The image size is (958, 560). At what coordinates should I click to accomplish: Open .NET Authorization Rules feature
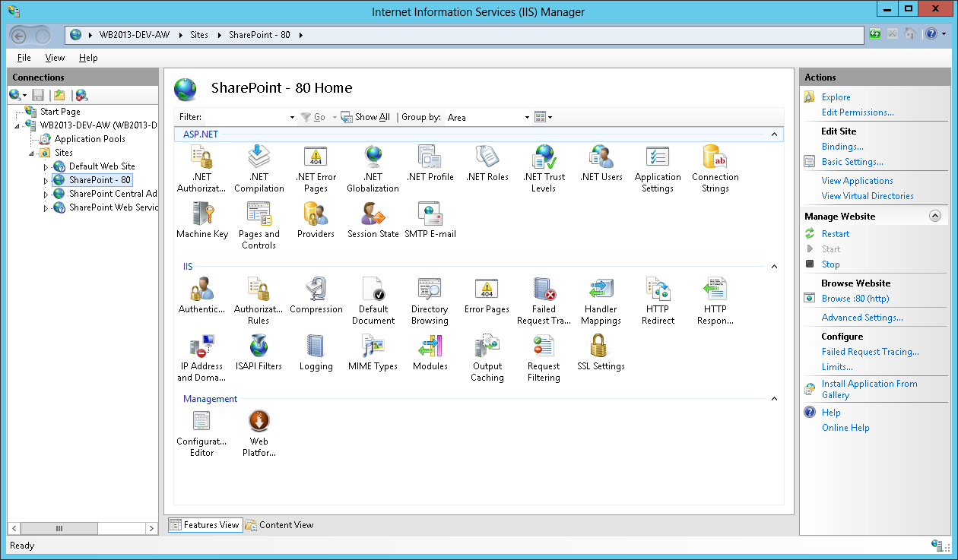[x=201, y=168]
